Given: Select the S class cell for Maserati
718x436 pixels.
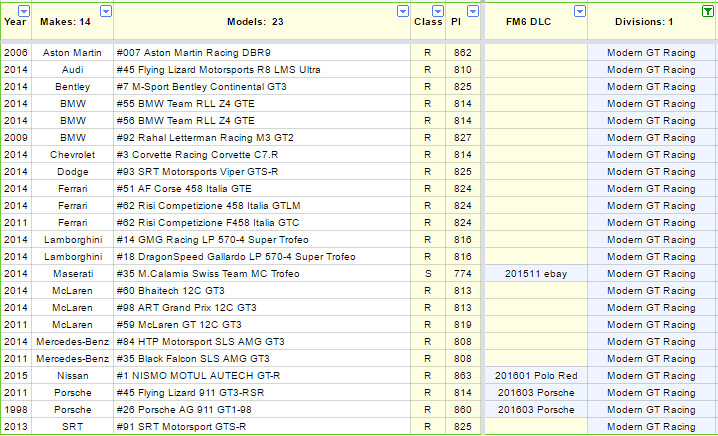Looking at the screenshot, I should (x=428, y=273).
